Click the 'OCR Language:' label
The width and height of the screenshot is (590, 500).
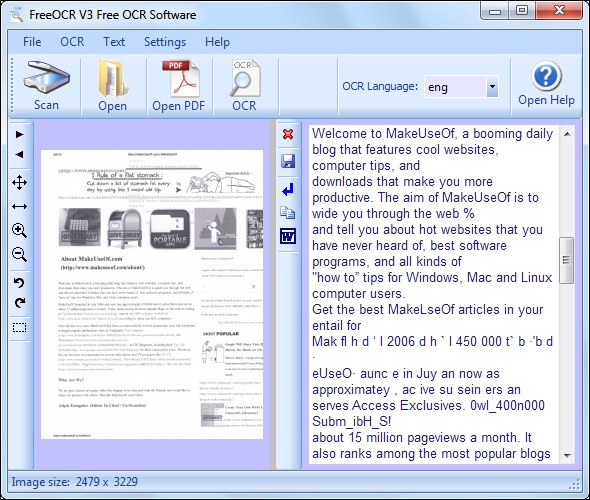[x=380, y=87]
